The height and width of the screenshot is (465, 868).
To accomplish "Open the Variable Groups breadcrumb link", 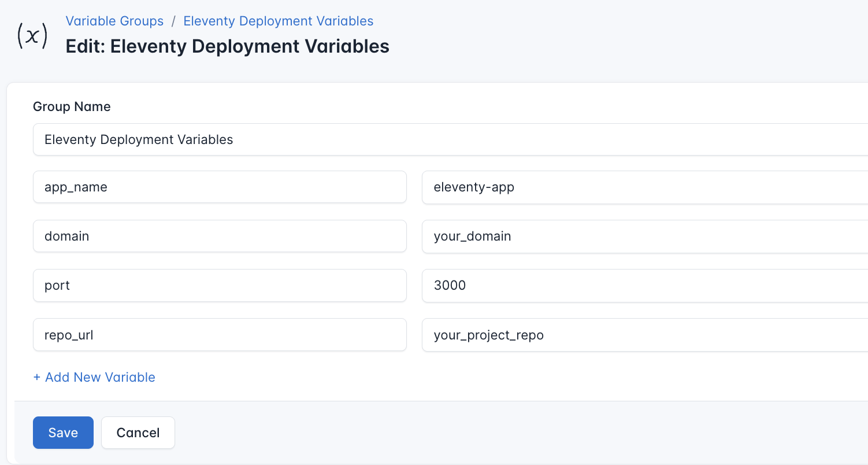I will pyautogui.click(x=114, y=21).
